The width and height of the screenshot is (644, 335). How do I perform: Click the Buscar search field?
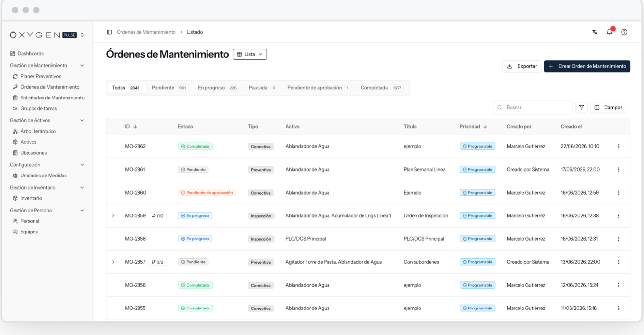tap(532, 107)
